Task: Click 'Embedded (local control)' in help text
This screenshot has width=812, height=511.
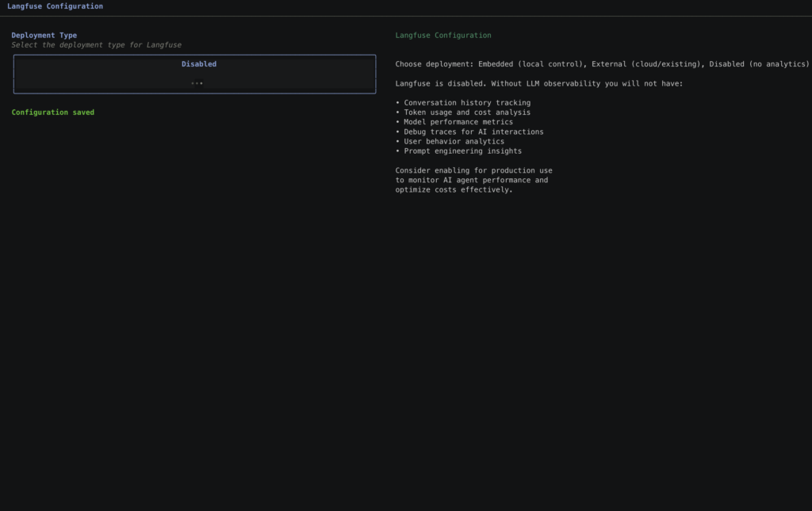Action: [531, 64]
